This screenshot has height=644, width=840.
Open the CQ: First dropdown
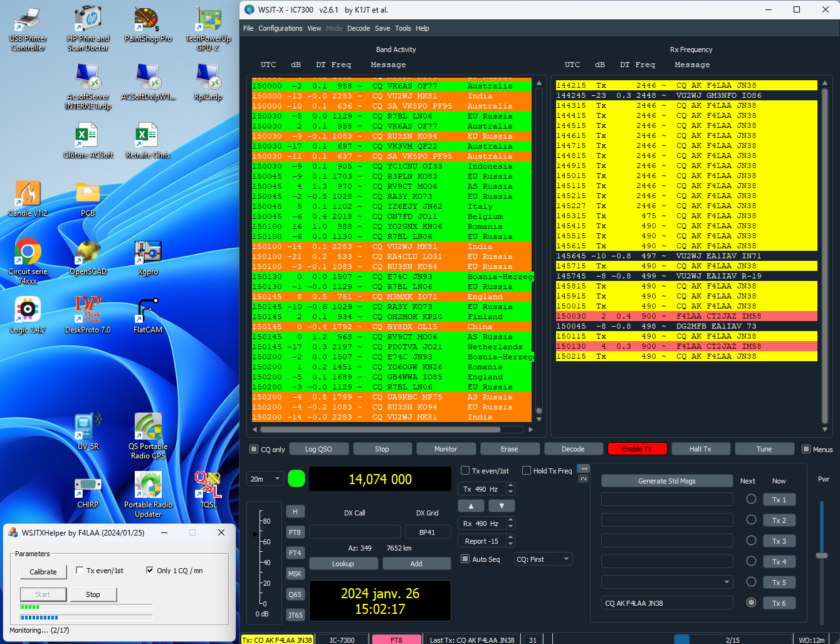pos(543,559)
